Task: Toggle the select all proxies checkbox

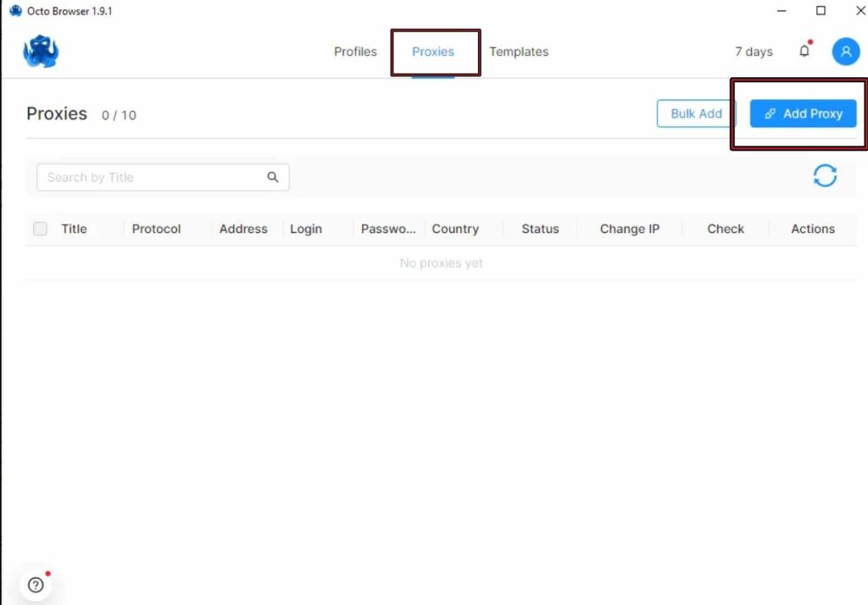Action: click(41, 229)
